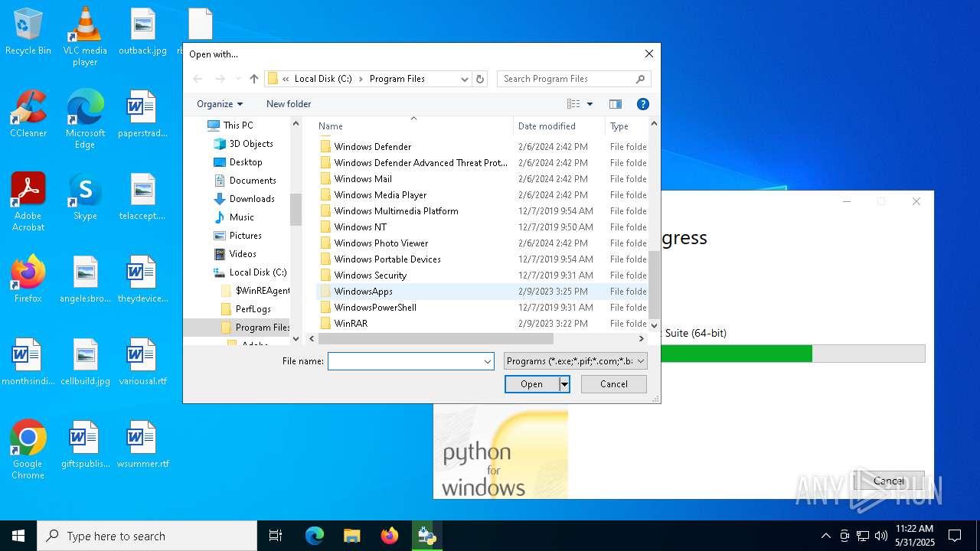
Task: Open the Recycle Bin desktop icon
Action: [x=28, y=32]
